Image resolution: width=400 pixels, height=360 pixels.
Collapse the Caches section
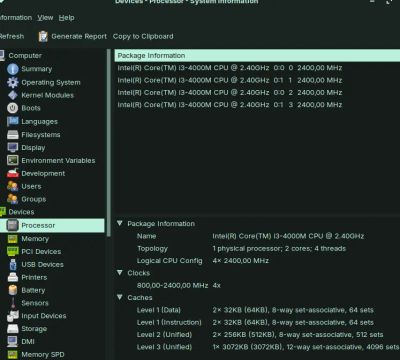click(120, 297)
